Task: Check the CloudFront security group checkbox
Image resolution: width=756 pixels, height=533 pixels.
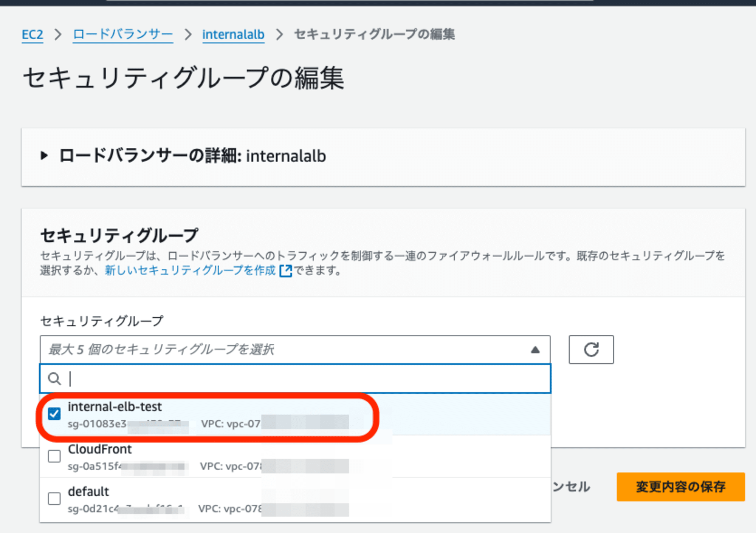Action: (x=54, y=456)
